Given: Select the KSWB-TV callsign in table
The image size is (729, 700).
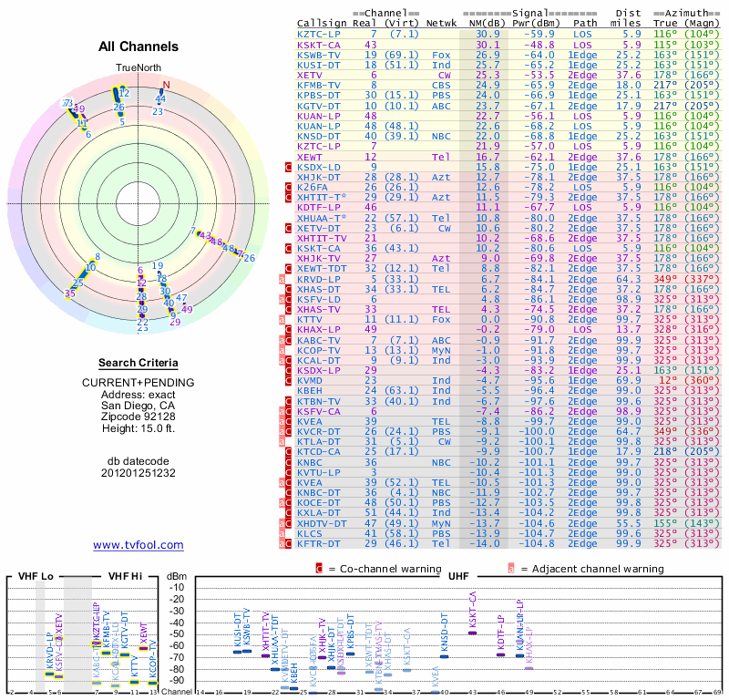Looking at the screenshot, I should [320, 54].
